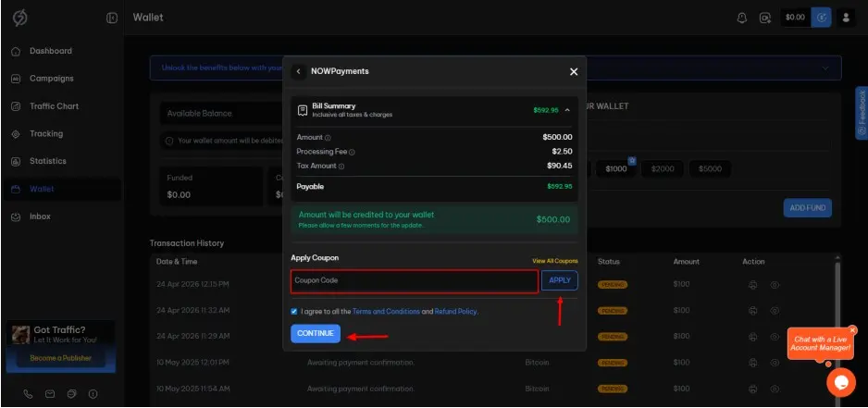This screenshot has width=868, height=408.
Task: Open the video tutorial icon in top bar
Action: tap(765, 18)
